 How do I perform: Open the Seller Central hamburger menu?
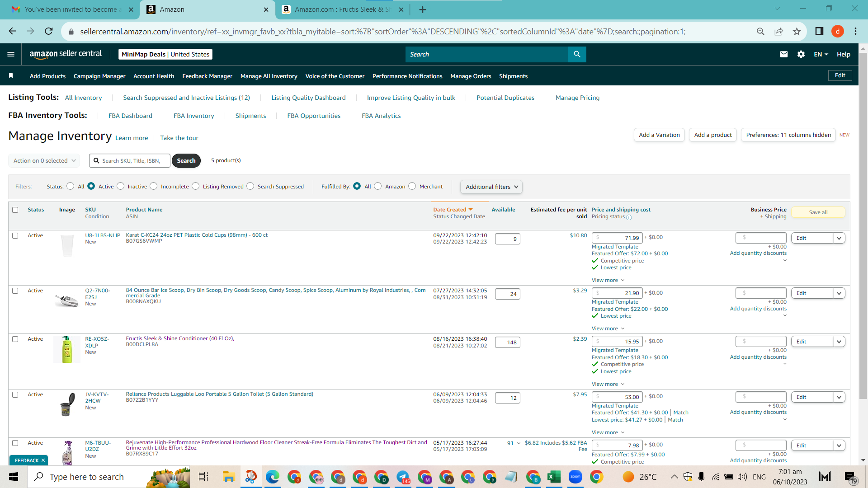(x=11, y=54)
